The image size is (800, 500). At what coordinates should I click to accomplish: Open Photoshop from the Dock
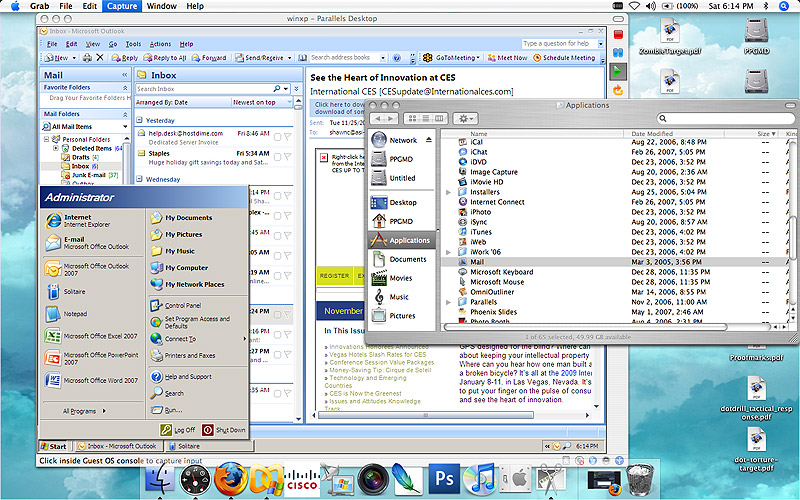[x=444, y=479]
